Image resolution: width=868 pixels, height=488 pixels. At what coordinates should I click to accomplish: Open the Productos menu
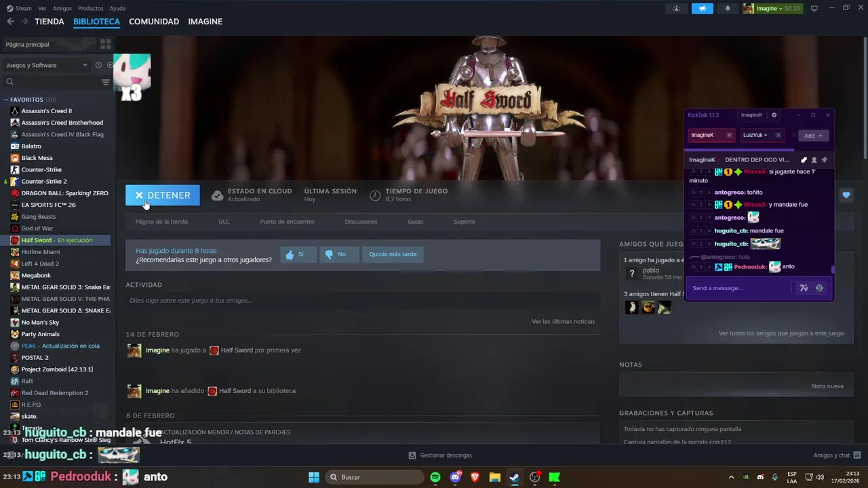(x=91, y=8)
